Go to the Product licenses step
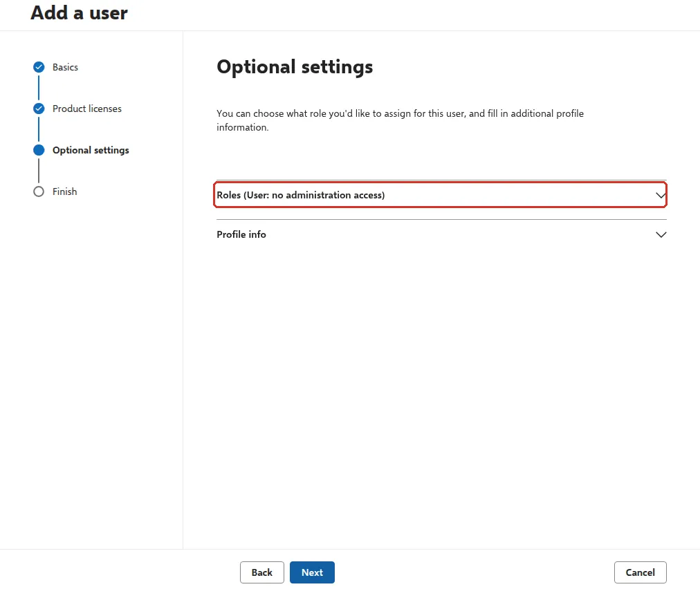The height and width of the screenshot is (589, 700). (x=87, y=109)
